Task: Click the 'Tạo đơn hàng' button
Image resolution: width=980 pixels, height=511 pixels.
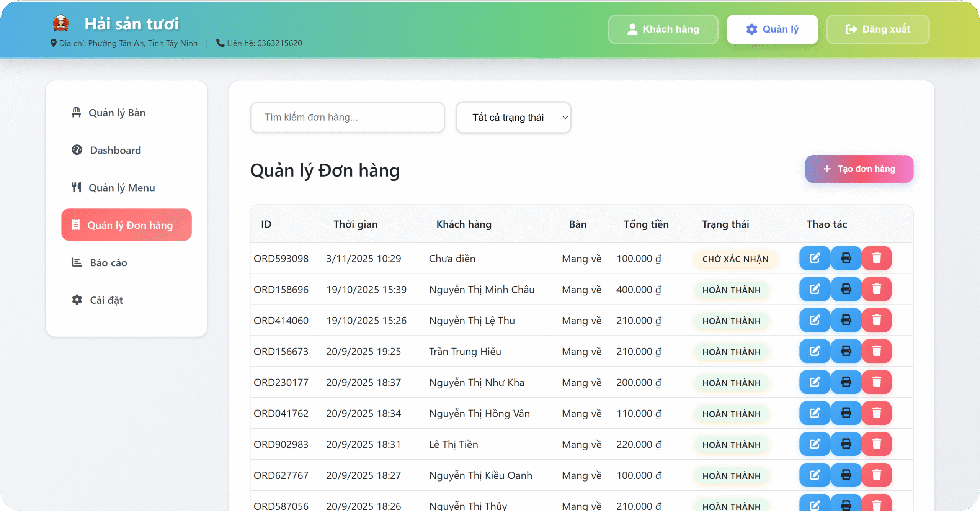Action: 859,169
